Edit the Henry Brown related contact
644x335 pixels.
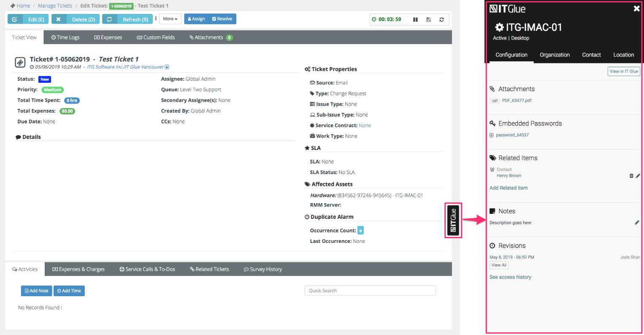click(x=638, y=176)
